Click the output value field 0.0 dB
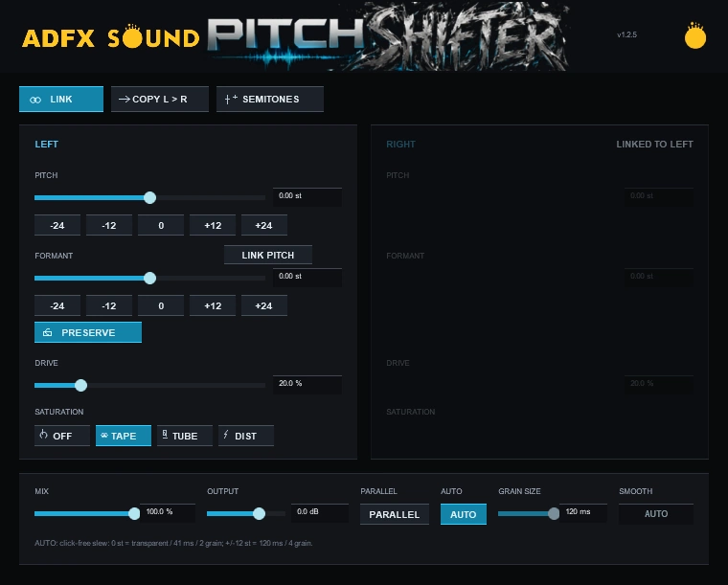Viewport: 728px width, 585px height. [320, 512]
